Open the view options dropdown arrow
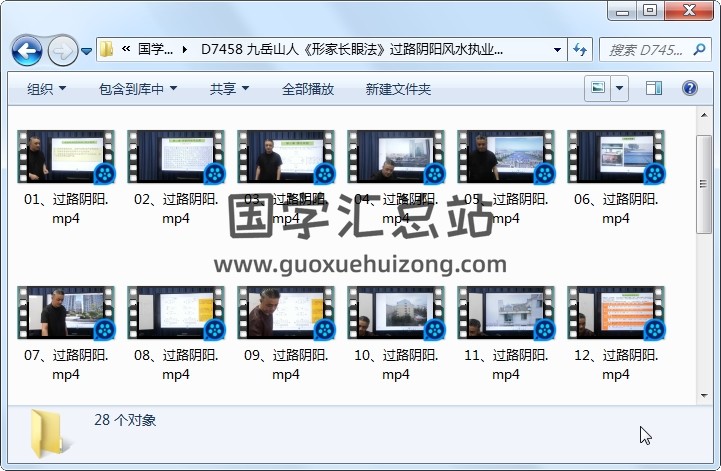721x471 pixels. coord(619,88)
